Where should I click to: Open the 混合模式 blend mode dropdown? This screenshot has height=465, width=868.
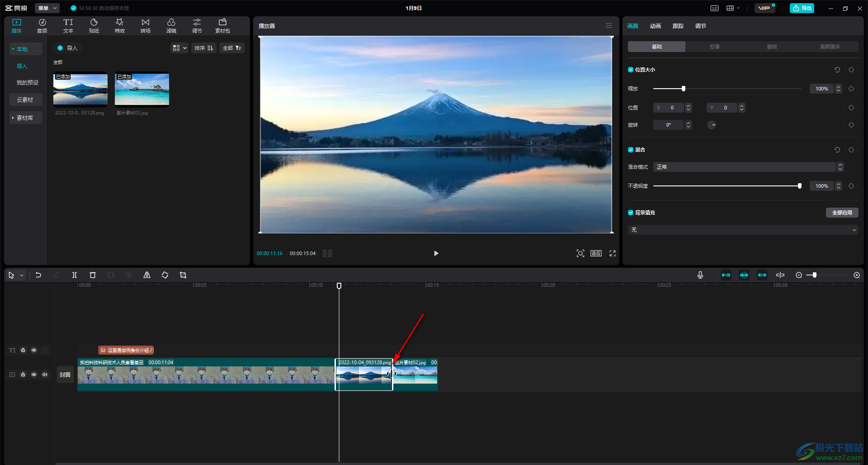point(748,167)
